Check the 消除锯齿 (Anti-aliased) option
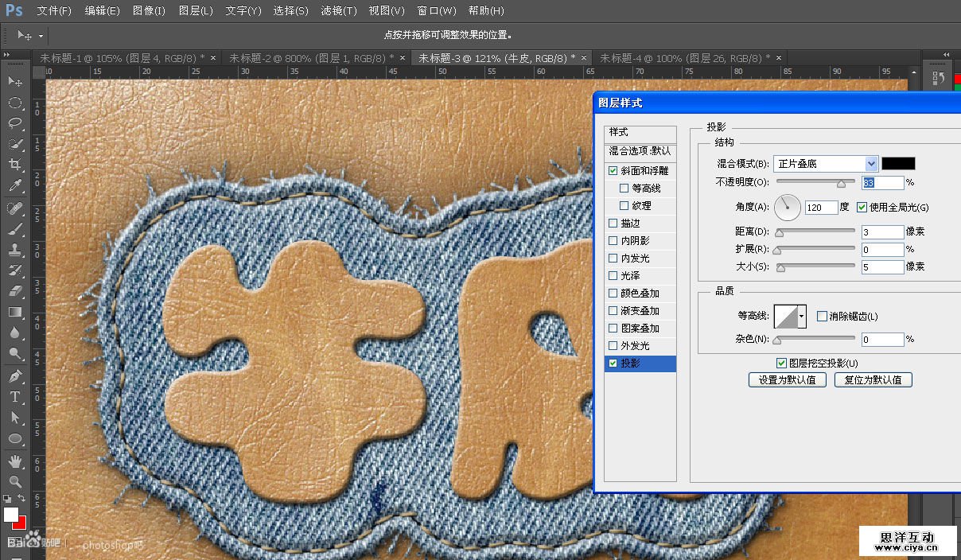Screen dimensions: 961x560 tap(823, 317)
